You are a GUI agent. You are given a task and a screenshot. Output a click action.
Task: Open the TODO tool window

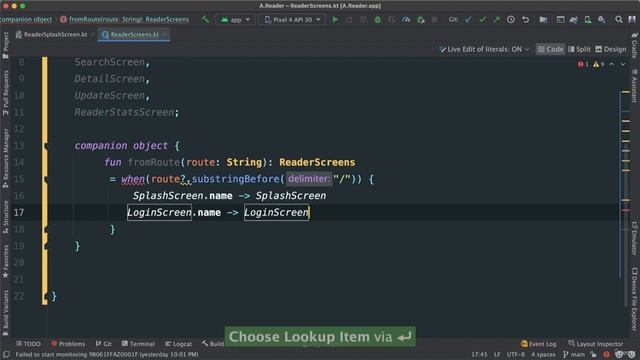(28, 344)
